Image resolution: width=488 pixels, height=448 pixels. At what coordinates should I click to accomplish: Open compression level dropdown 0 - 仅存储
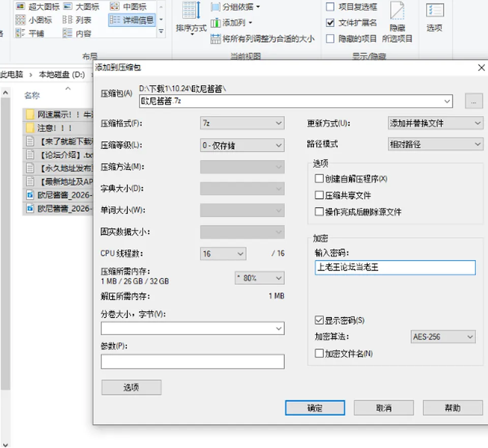coord(242,145)
